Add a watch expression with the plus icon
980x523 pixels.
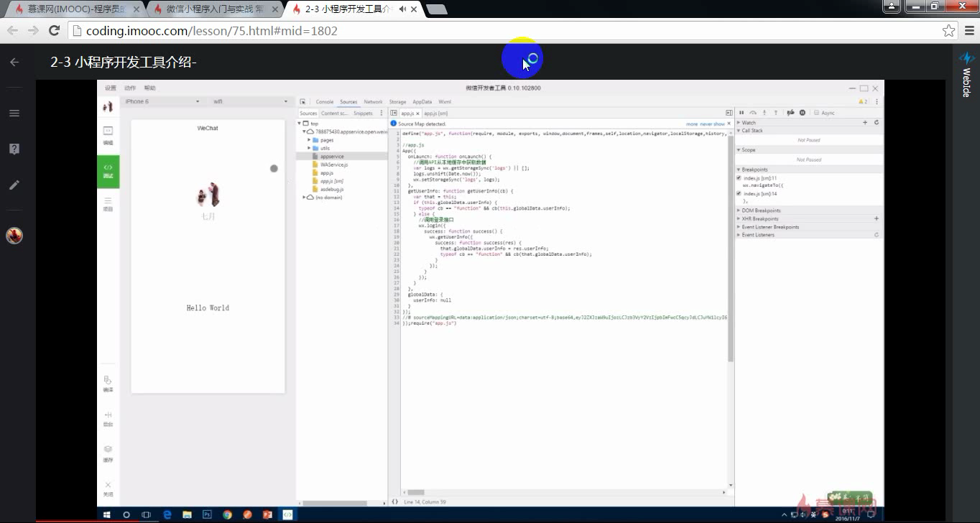[865, 123]
